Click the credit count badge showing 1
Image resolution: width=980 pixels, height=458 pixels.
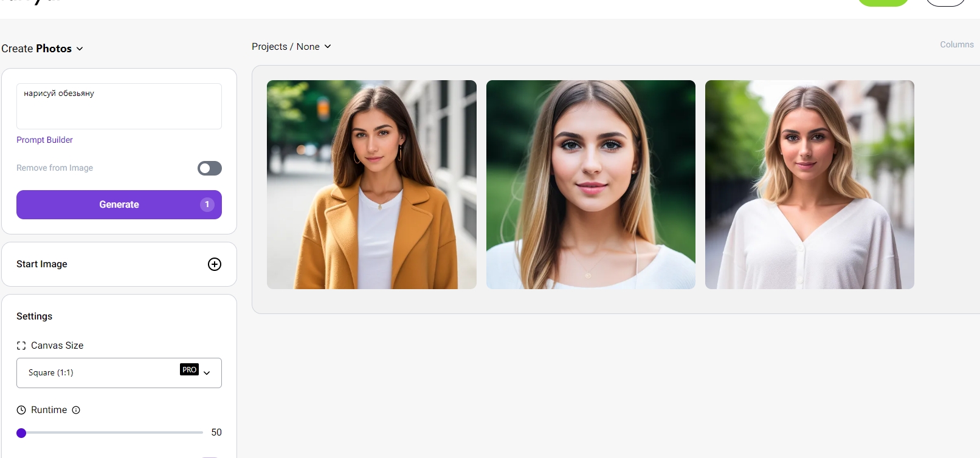click(207, 205)
